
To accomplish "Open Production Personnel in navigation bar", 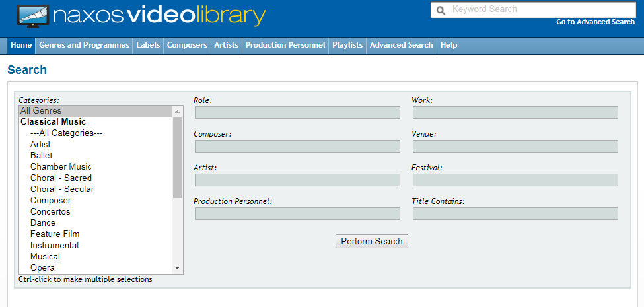I will click(285, 45).
